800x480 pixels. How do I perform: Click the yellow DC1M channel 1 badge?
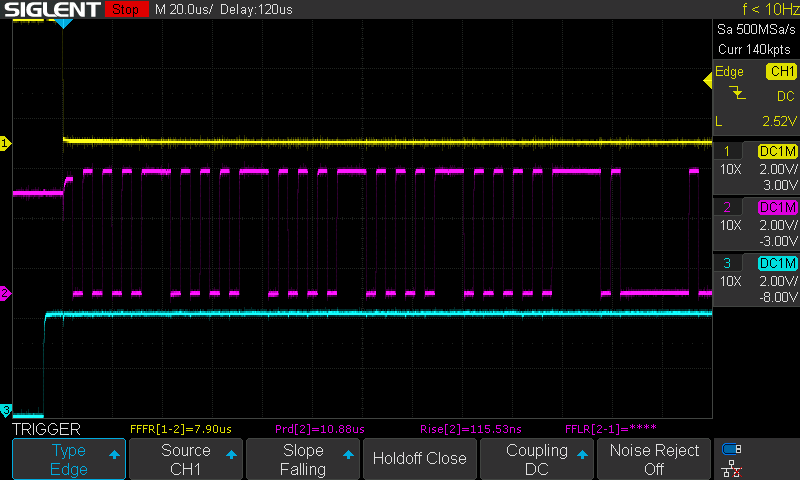pos(778,151)
